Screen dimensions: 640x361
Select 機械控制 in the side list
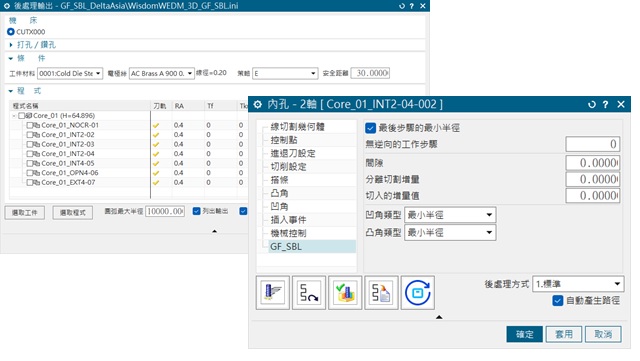pos(289,233)
